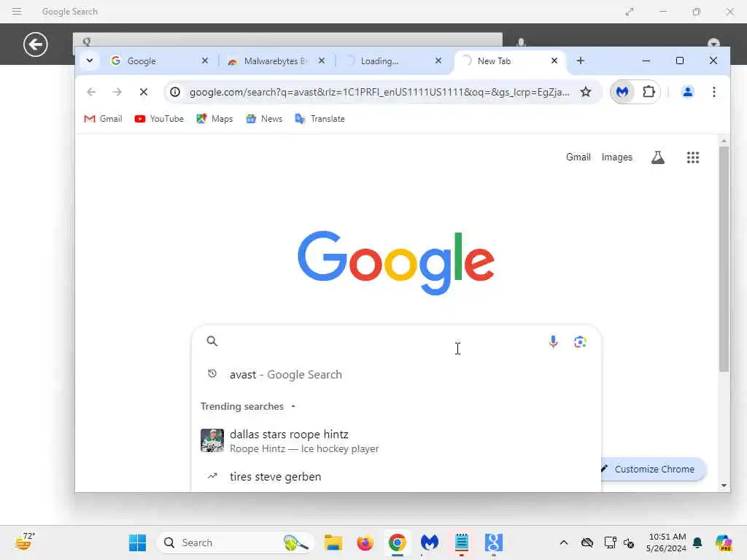
Task: Open the Malwarebytes Browser Guard extension
Action: pos(622,92)
